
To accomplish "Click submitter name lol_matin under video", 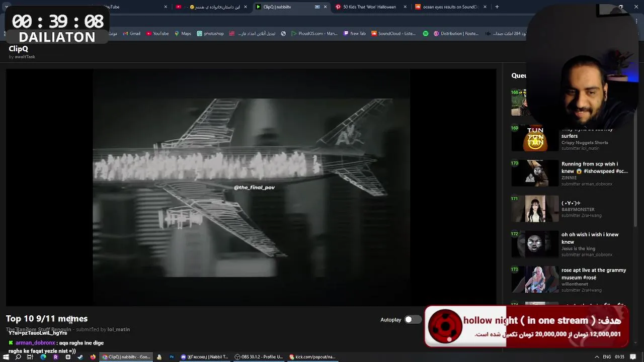I will tap(118, 329).
